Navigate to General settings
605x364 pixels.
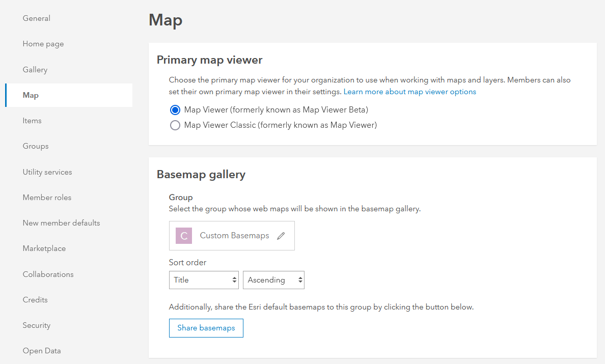36,18
